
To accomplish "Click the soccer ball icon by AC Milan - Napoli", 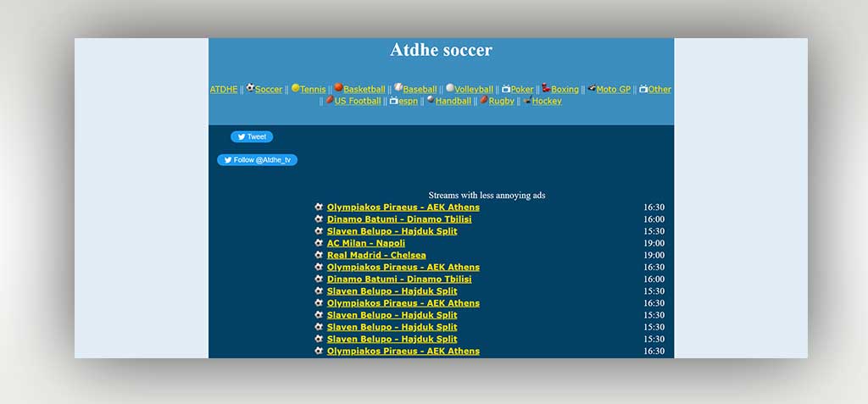I will pyautogui.click(x=319, y=242).
